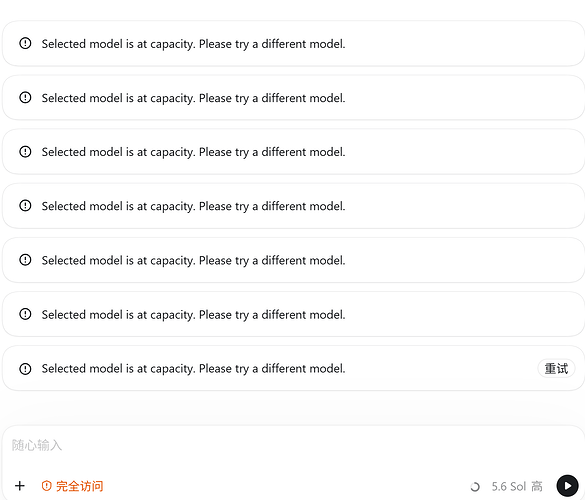Click the alert icon in first error message
This screenshot has width=585, height=500.
point(25,43)
